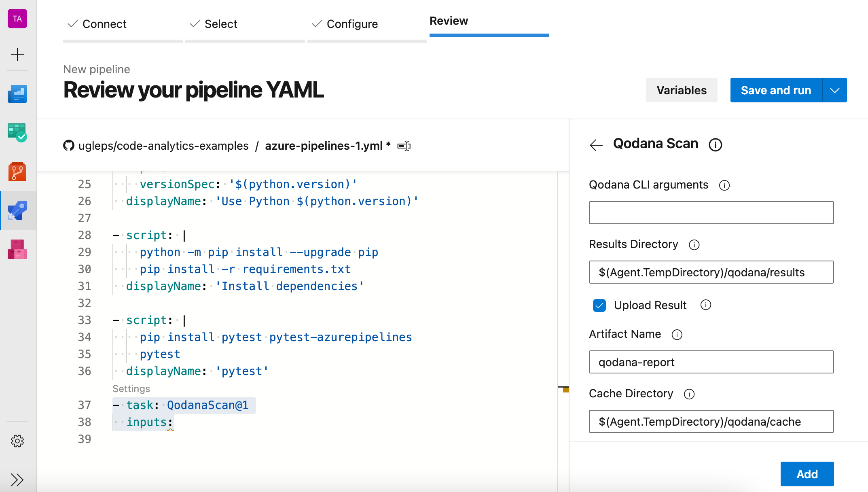Click 'python -m pip install --upgrade pip' line
This screenshot has width=868, height=492.
click(x=259, y=252)
